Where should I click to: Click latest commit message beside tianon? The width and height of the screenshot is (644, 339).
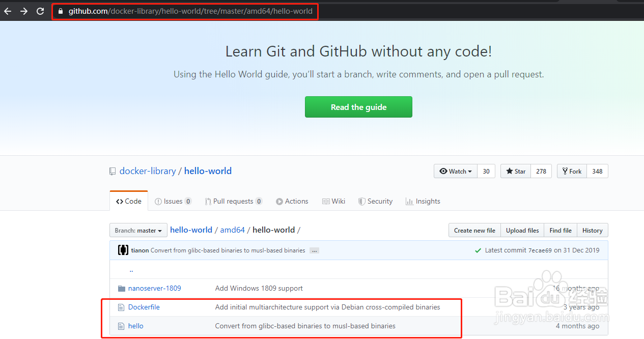228,250
